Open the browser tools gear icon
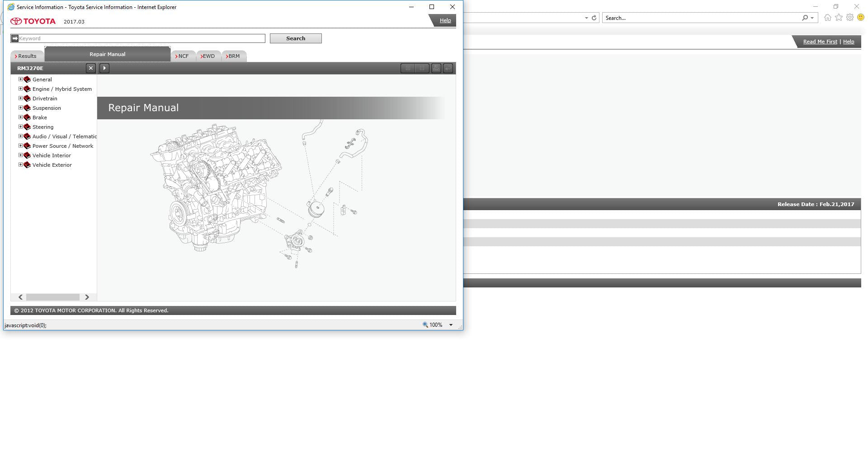868x470 pixels. [850, 18]
